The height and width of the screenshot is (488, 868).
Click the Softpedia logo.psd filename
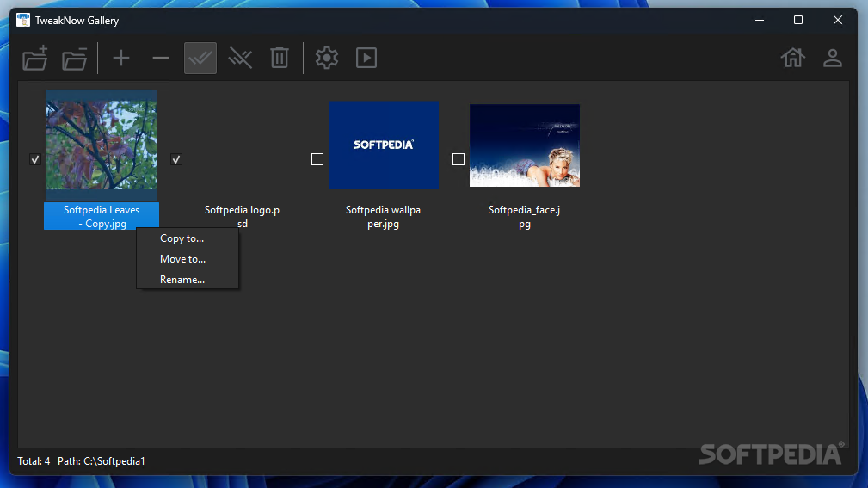[x=242, y=217]
